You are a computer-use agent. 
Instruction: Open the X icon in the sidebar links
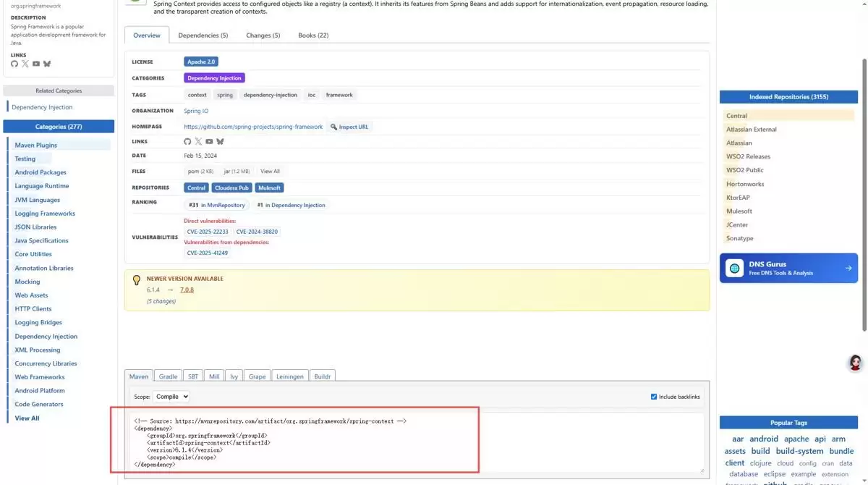pos(25,64)
